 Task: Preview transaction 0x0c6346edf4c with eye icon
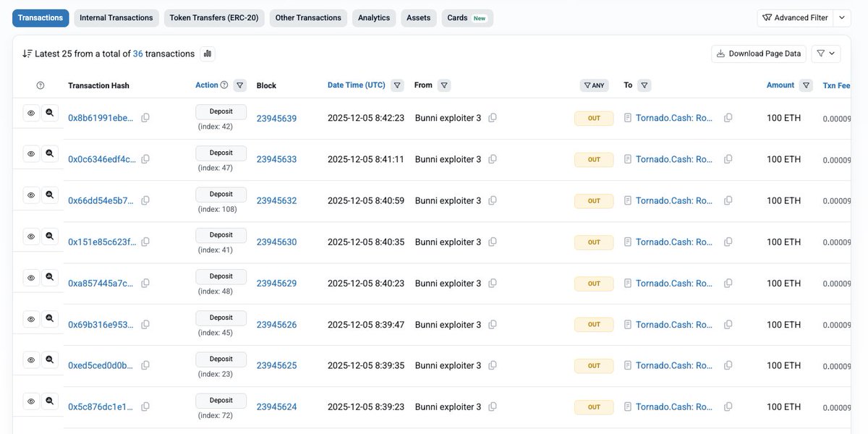[31, 154]
